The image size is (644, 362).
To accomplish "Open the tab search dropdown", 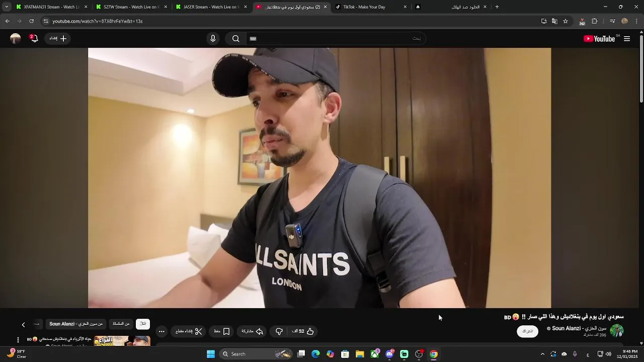I will (6, 7).
